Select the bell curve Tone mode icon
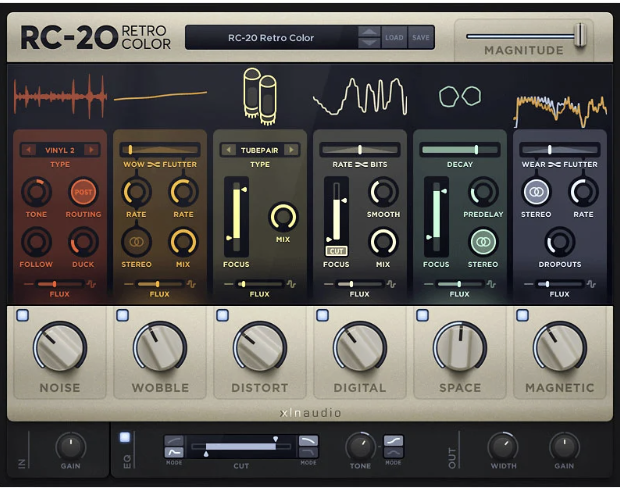The image size is (620, 488). pyautogui.click(x=393, y=452)
